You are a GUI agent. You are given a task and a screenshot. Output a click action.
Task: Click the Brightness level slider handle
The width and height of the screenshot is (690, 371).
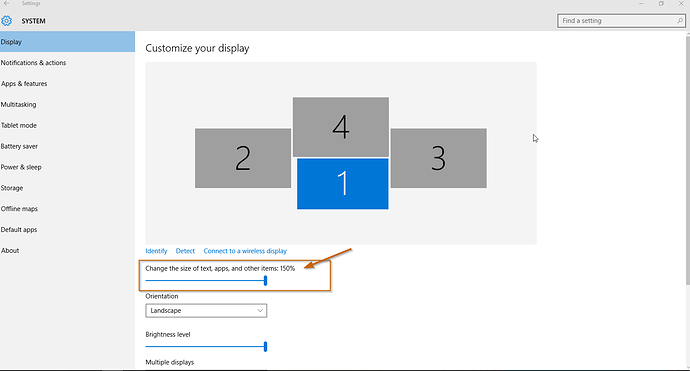265,347
